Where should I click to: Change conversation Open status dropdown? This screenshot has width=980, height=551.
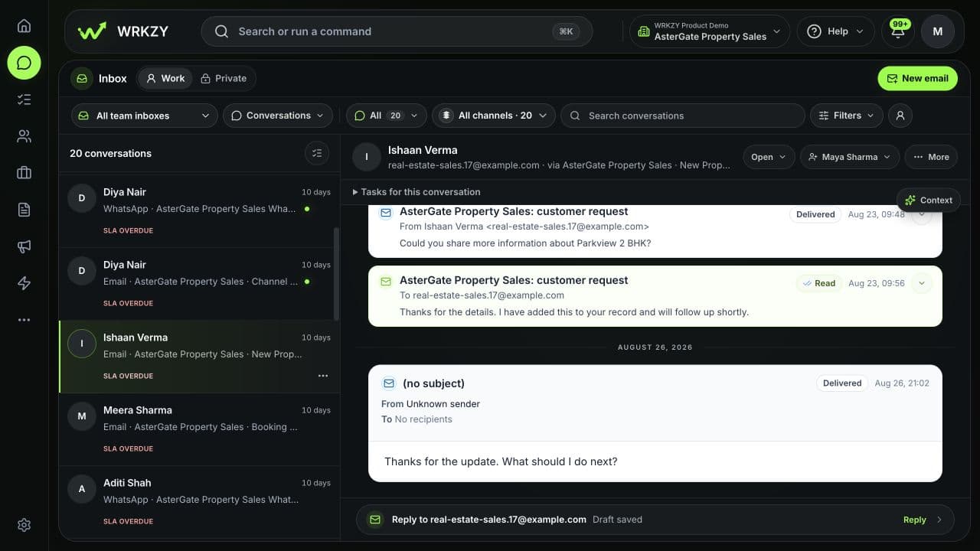coord(768,157)
